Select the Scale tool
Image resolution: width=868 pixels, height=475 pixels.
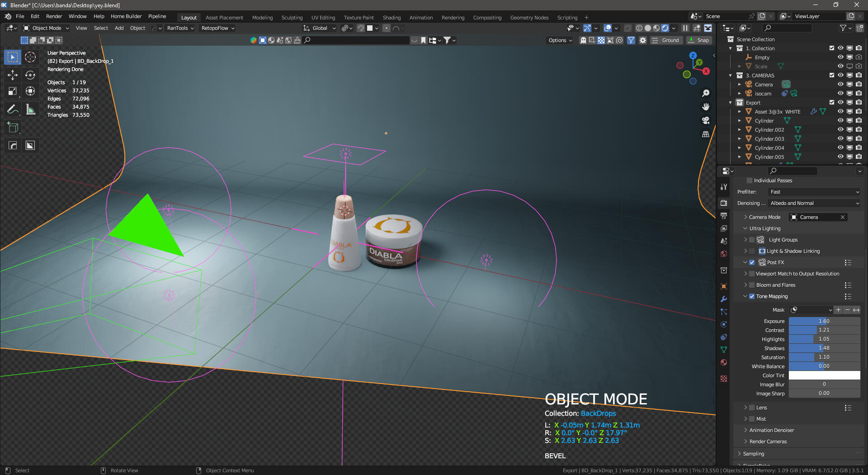[x=12, y=91]
